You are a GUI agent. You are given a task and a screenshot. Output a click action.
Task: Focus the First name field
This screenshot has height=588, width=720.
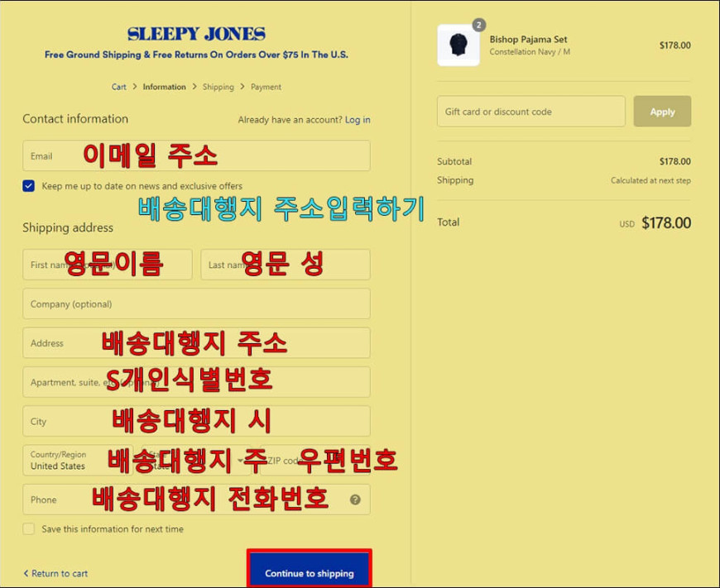pyautogui.click(x=108, y=265)
